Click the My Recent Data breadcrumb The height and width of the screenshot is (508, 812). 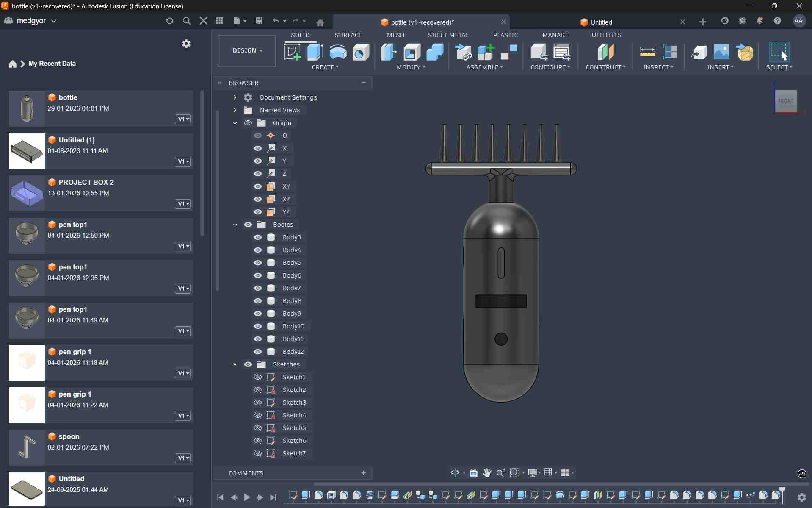[x=52, y=64]
